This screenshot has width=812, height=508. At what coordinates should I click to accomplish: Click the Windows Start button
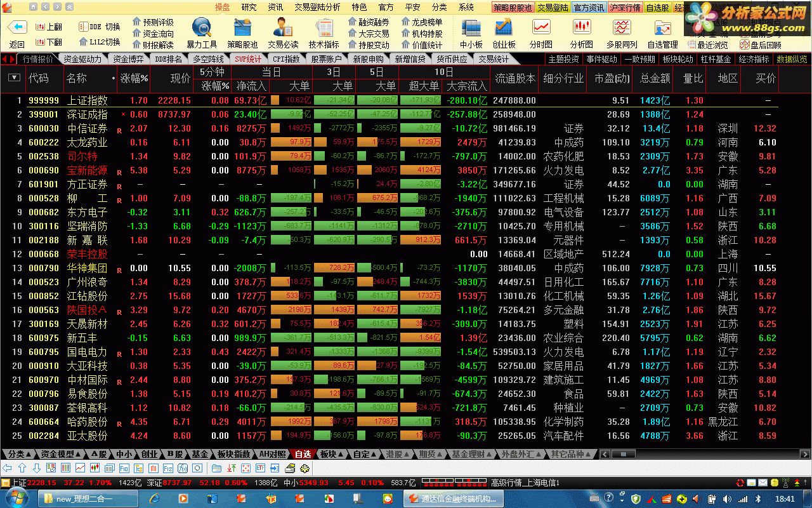coord(16,498)
